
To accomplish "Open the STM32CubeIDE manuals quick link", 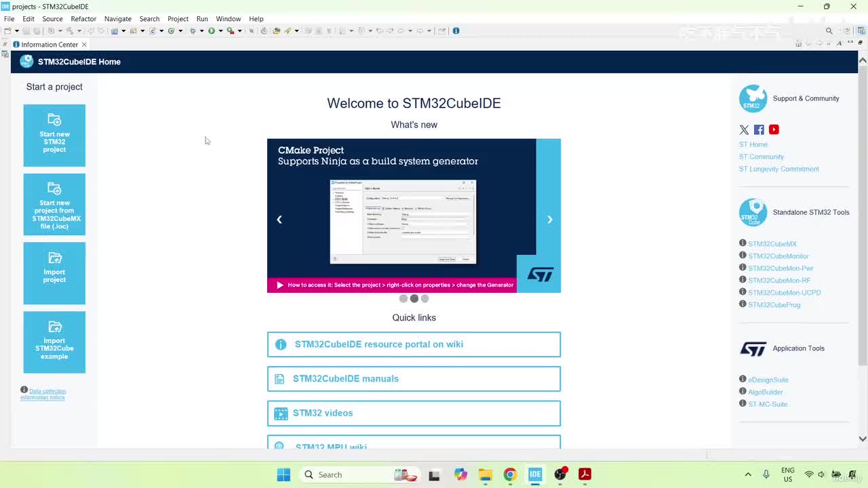I will pos(414,379).
